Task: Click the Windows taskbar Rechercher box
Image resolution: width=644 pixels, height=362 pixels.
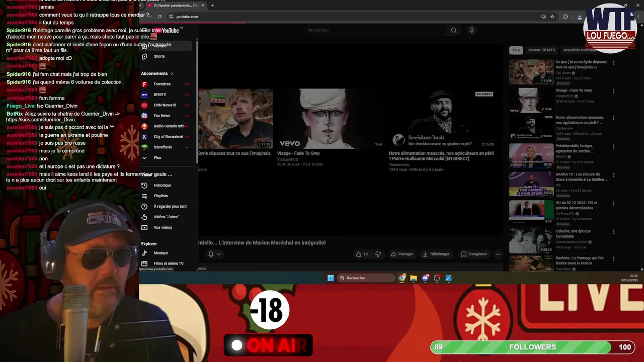Action: pyautogui.click(x=367, y=278)
